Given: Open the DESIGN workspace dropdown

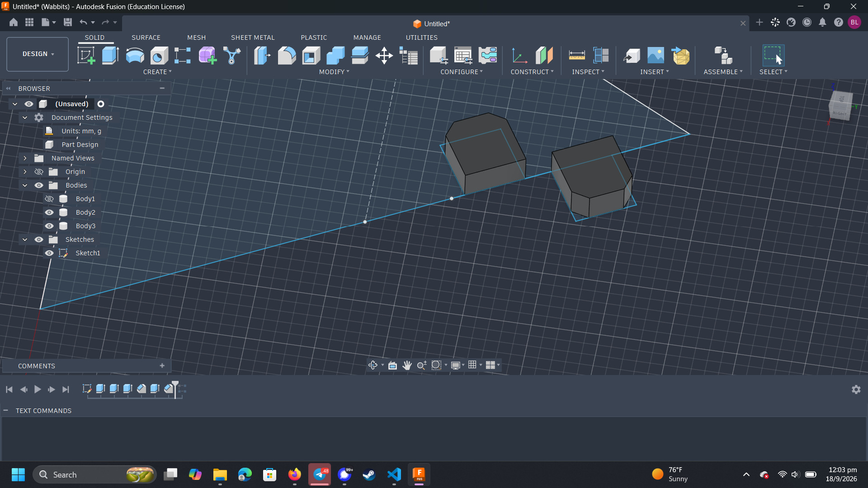Looking at the screenshot, I should point(38,54).
